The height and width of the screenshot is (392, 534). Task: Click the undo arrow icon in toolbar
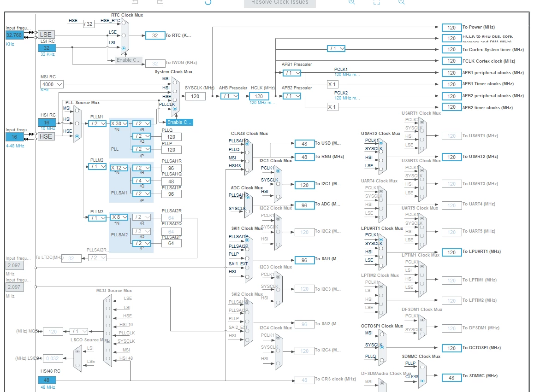pyautogui.click(x=135, y=2)
